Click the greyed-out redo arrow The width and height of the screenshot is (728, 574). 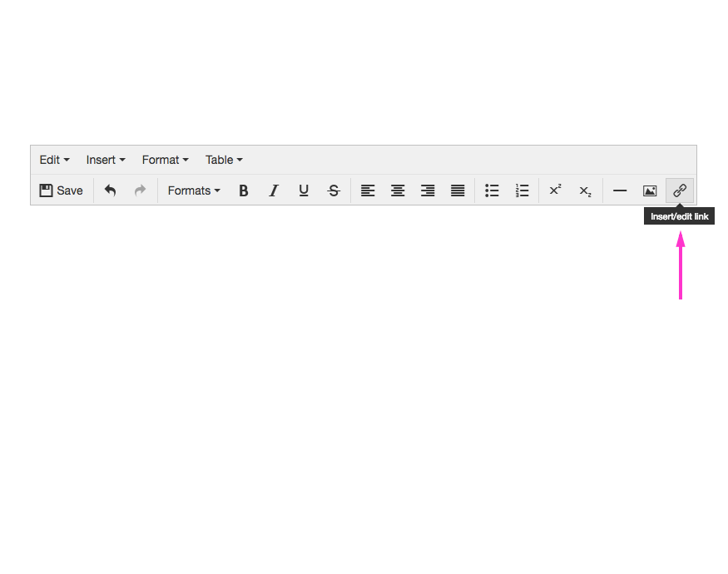[140, 191]
